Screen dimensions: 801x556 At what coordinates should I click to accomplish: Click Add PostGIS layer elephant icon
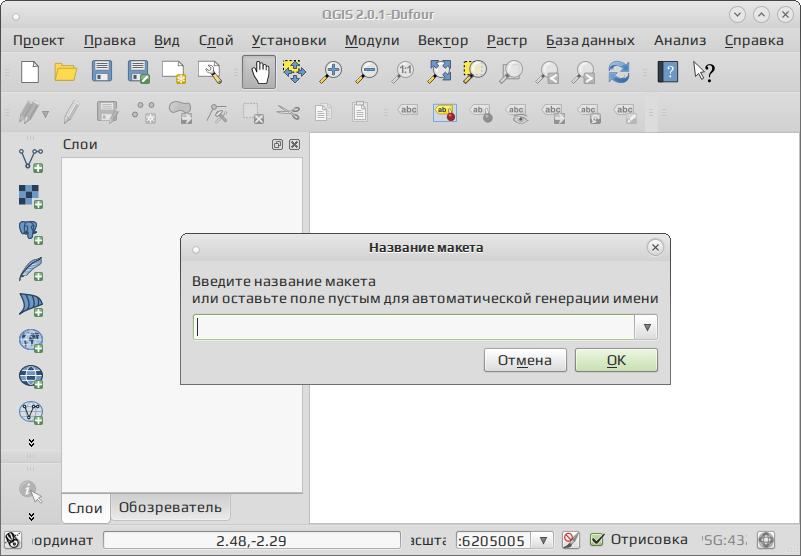(31, 233)
